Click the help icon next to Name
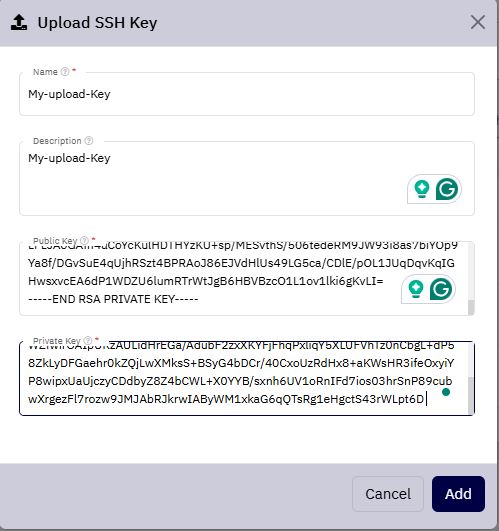This screenshot has height=531, width=499. pyautogui.click(x=65, y=72)
